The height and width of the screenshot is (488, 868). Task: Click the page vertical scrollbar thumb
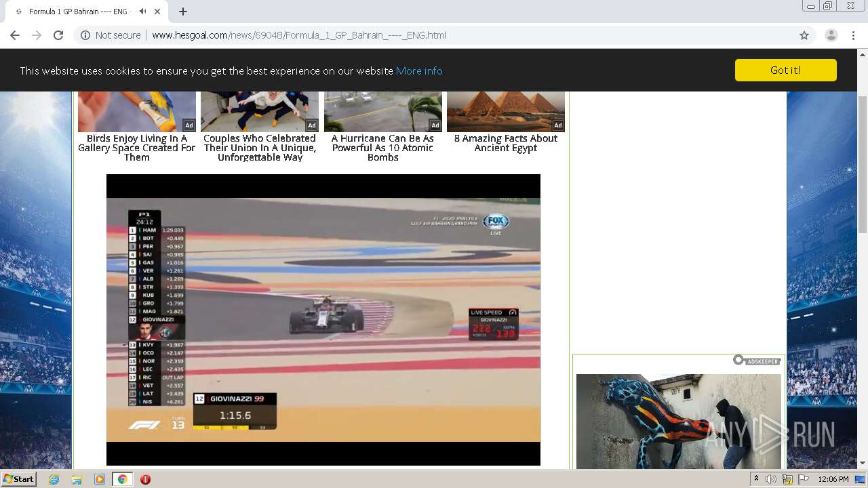[x=863, y=165]
